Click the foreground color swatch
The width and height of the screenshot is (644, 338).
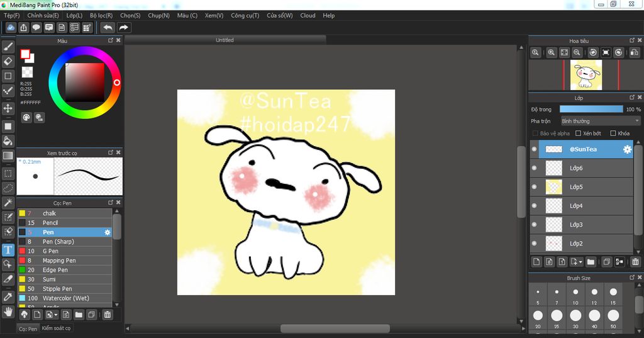(x=25, y=54)
